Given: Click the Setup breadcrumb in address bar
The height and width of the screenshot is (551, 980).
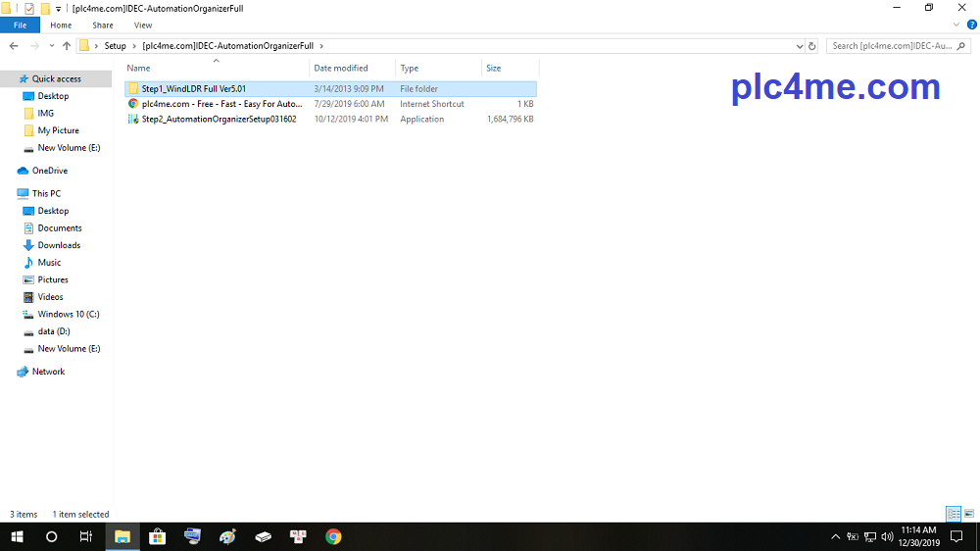Looking at the screenshot, I should point(115,46).
